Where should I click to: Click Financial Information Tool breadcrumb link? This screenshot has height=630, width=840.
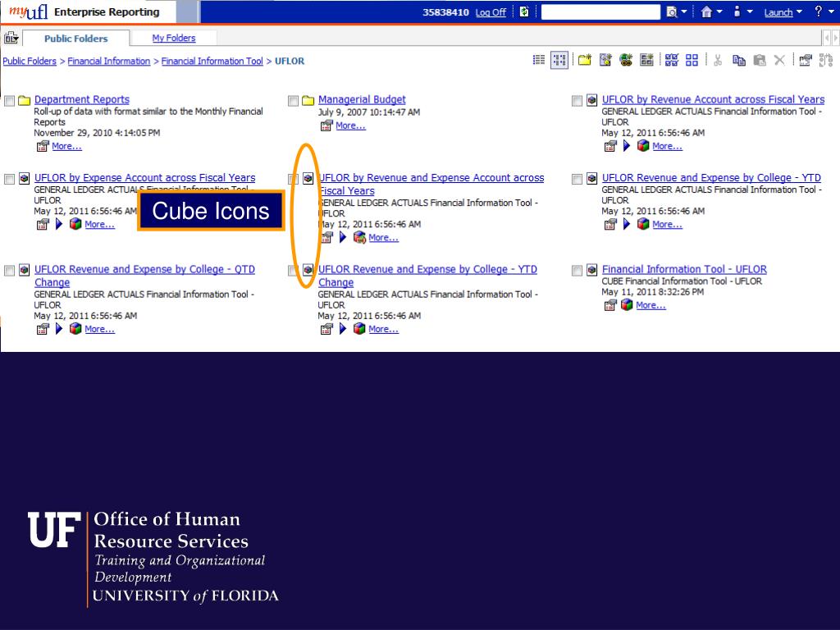212,61
